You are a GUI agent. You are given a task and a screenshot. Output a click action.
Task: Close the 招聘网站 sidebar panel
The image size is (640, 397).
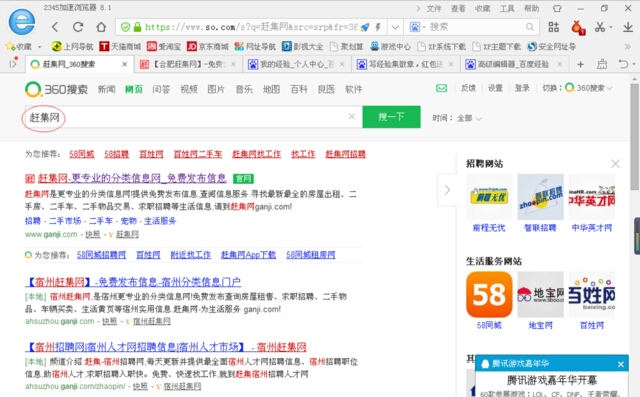point(615,164)
